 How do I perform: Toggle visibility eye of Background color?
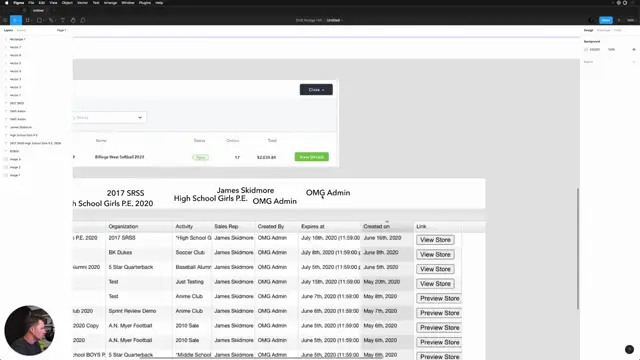[x=634, y=49]
